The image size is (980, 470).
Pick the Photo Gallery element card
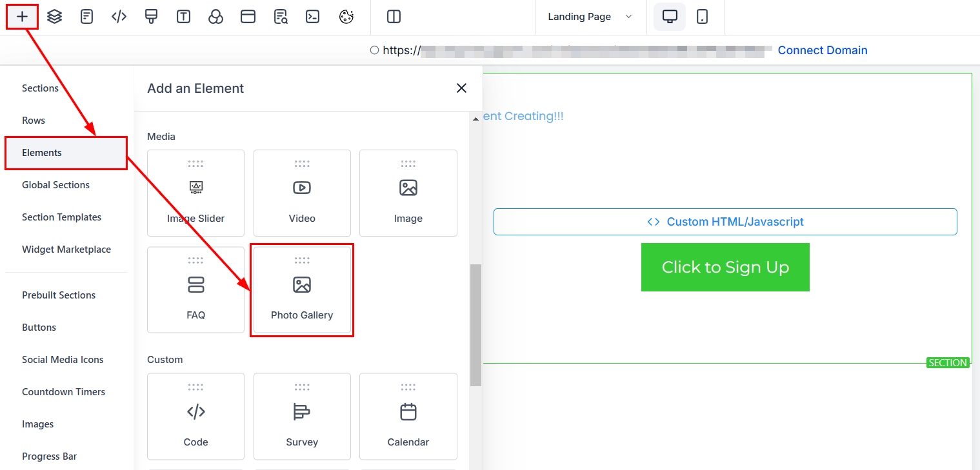tap(302, 289)
